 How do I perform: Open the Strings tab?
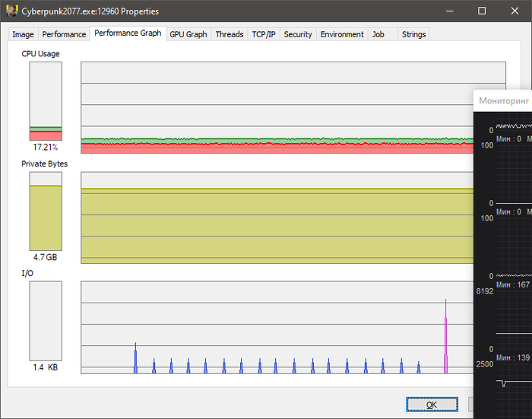413,34
